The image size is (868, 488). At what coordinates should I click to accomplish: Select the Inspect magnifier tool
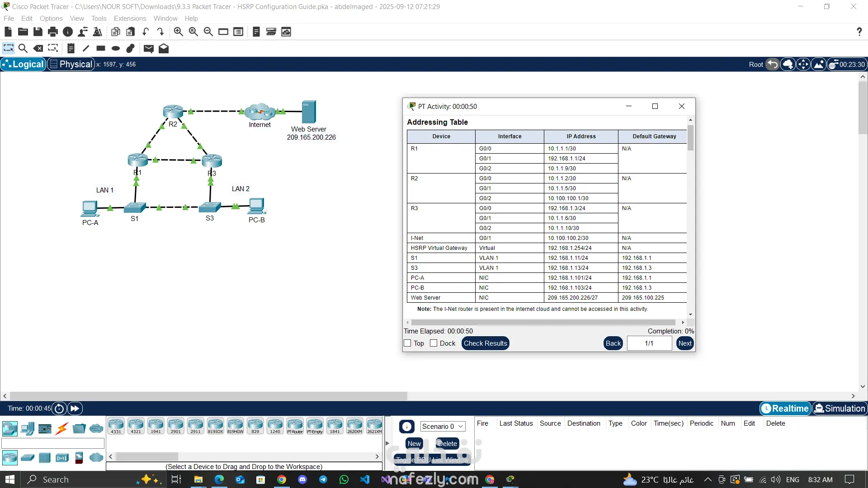tap(23, 48)
